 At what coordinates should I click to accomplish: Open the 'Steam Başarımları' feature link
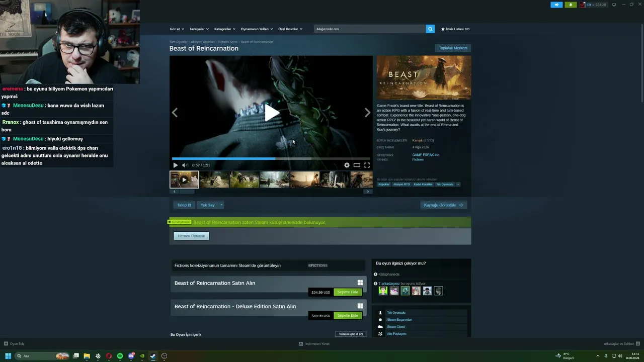(399, 320)
